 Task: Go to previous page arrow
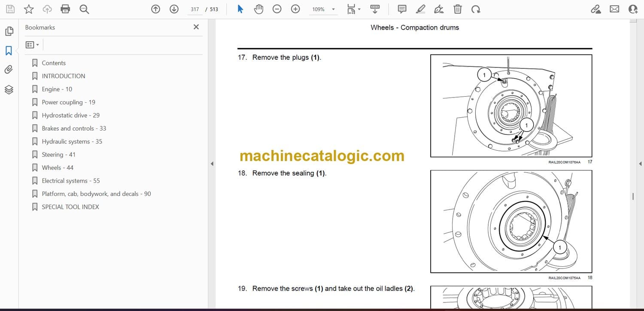click(x=156, y=9)
